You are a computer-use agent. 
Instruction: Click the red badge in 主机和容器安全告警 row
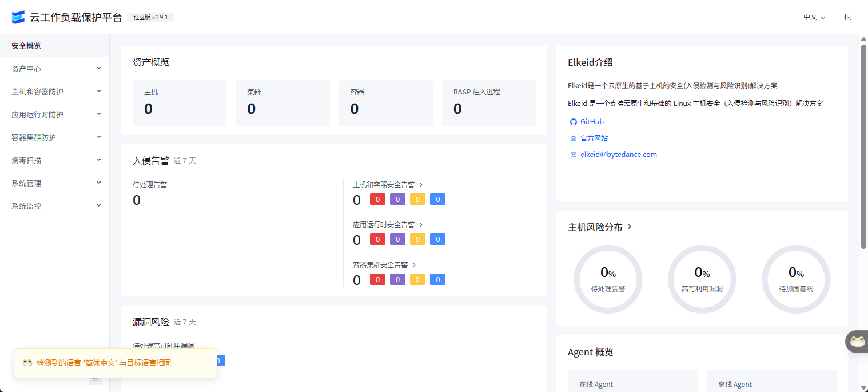tap(377, 199)
